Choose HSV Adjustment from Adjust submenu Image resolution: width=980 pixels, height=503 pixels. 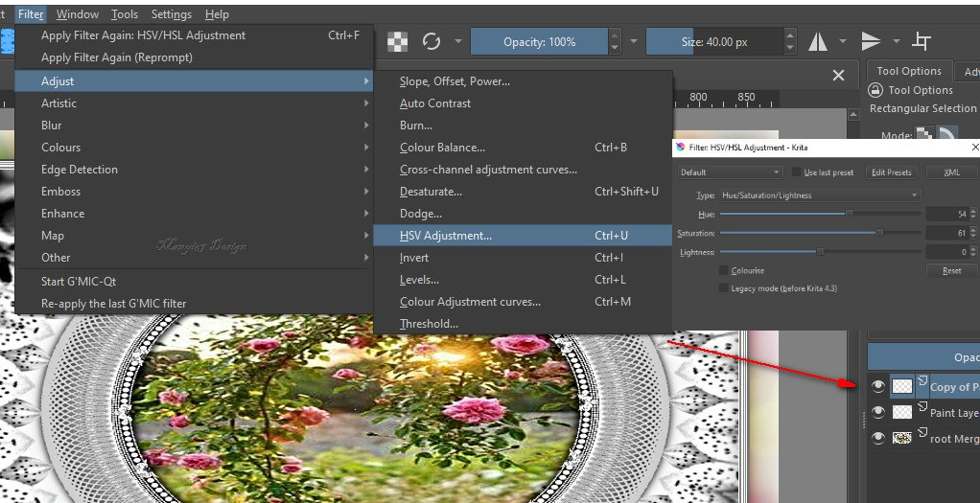pyautogui.click(x=523, y=236)
